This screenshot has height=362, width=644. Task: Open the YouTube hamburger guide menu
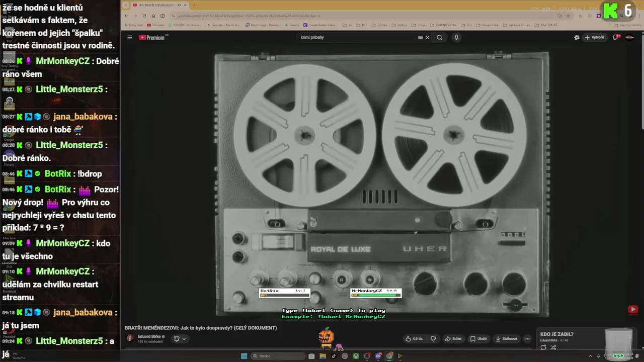click(x=129, y=38)
